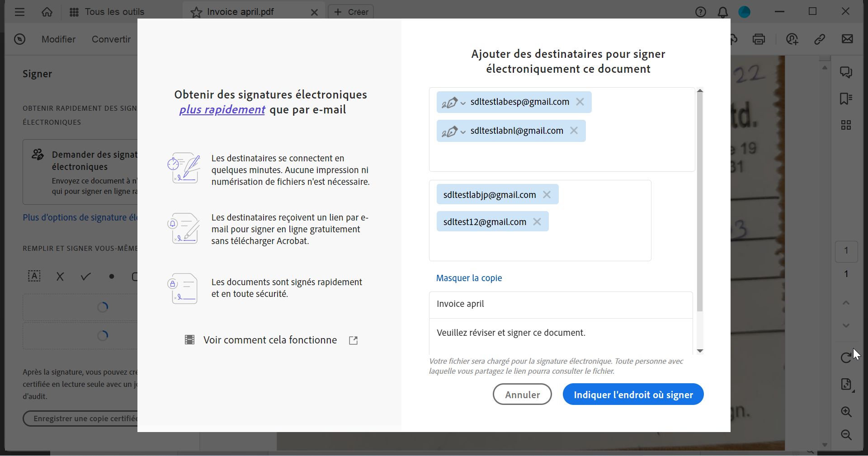Open the hamburger menu

pyautogui.click(x=19, y=12)
